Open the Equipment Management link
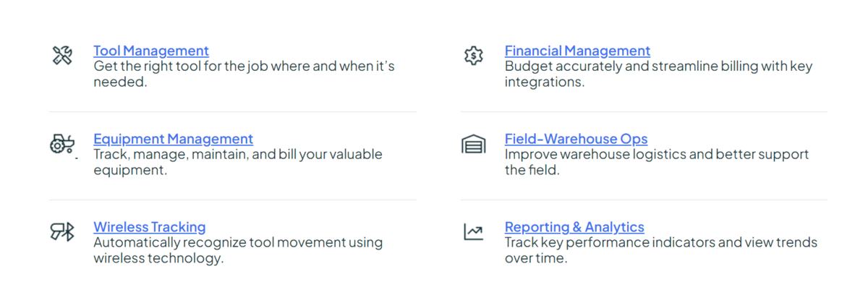868x303 pixels. [x=173, y=139]
